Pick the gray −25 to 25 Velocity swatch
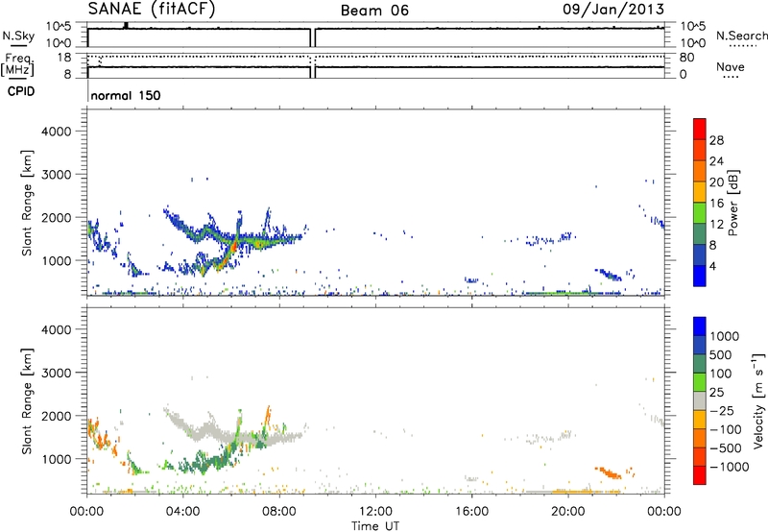The height and width of the screenshot is (532, 768). click(700, 401)
